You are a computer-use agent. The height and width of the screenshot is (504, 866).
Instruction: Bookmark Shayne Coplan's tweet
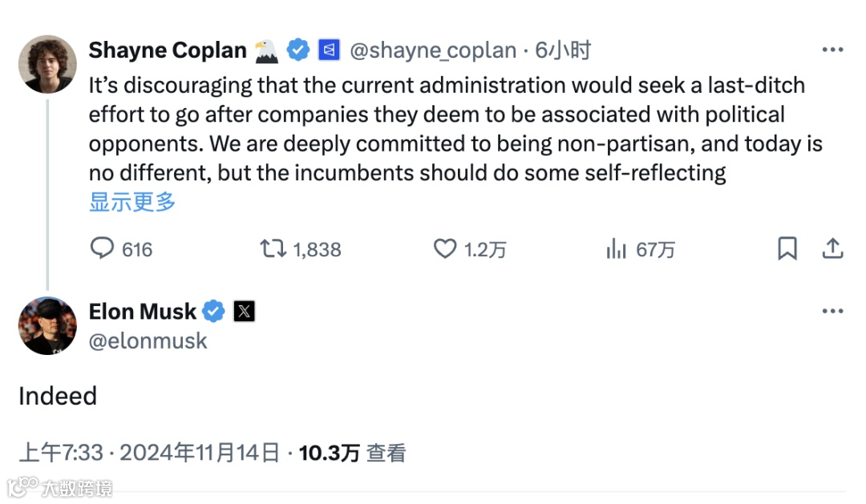[787, 249]
